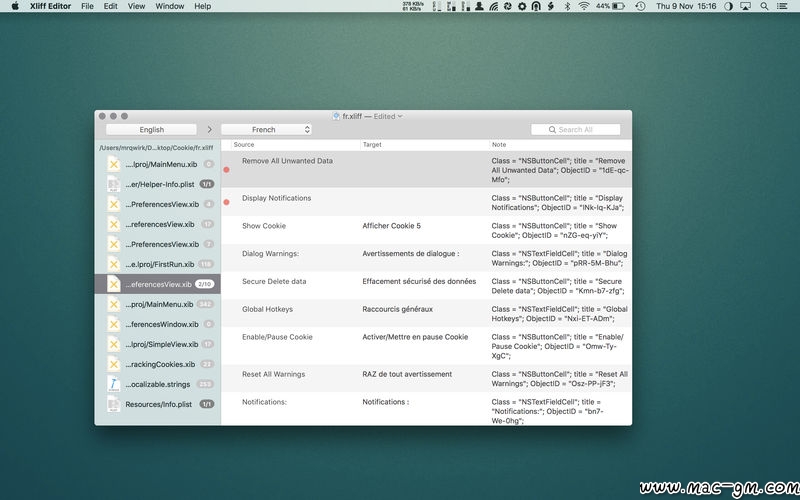Select the ...e.lproj/FirstRun.xib file row
This screenshot has width=800, height=500.
click(x=158, y=264)
